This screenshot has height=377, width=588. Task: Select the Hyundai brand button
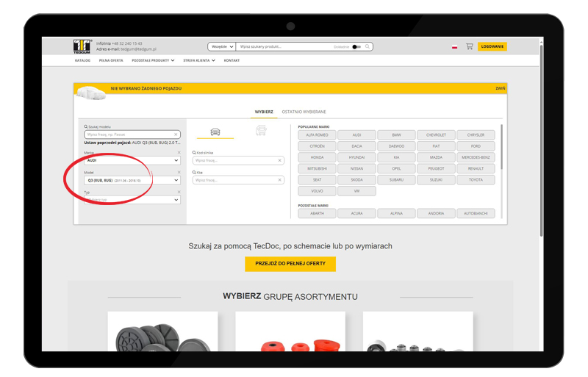(356, 157)
